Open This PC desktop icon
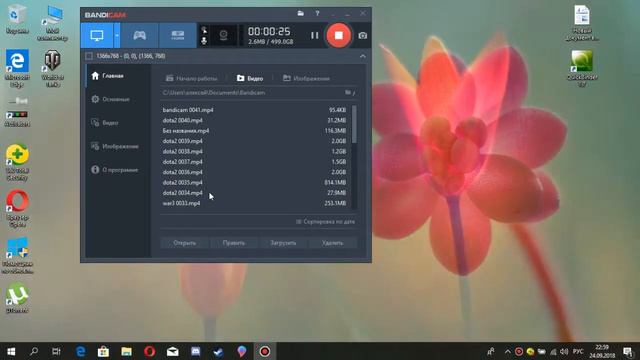This screenshot has height=360, width=640. coord(52,23)
